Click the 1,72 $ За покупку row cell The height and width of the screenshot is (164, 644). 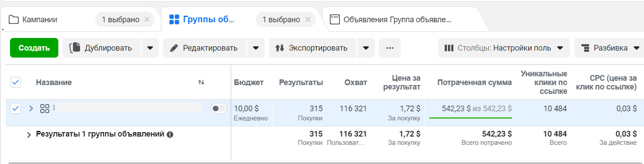(x=404, y=113)
